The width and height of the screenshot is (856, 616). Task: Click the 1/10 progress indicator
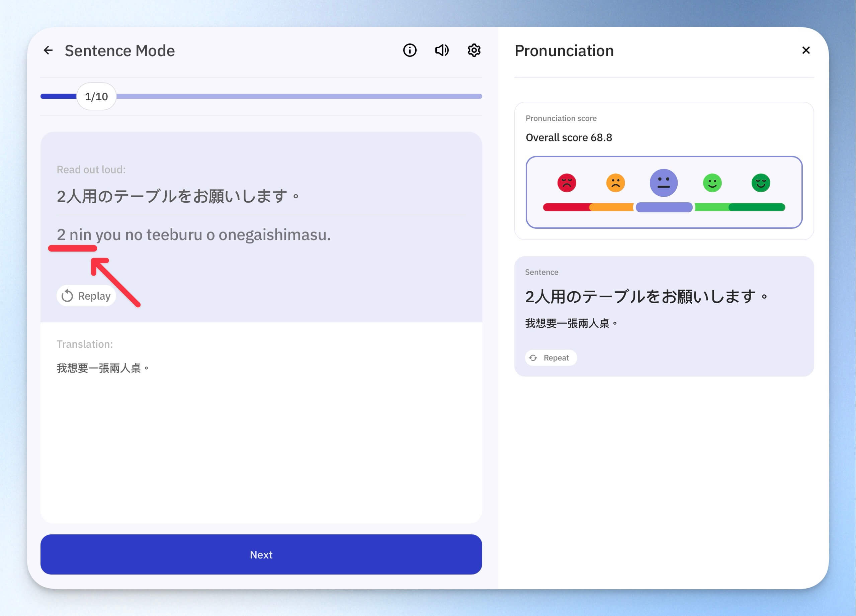pyautogui.click(x=96, y=97)
